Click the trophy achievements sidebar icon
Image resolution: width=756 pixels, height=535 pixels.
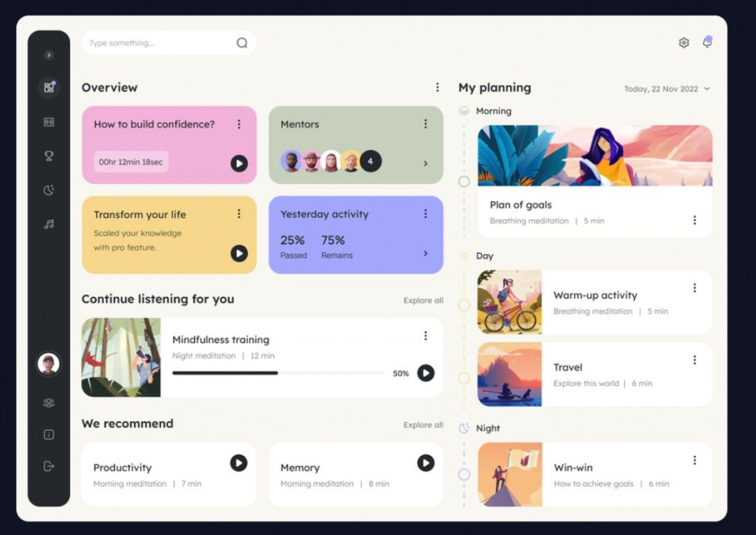pos(49,156)
